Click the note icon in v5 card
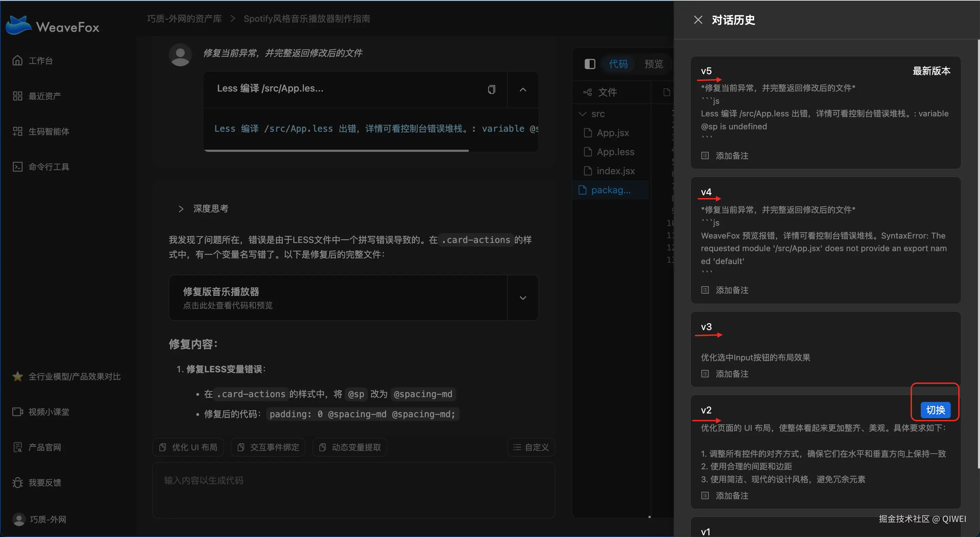 tap(705, 156)
